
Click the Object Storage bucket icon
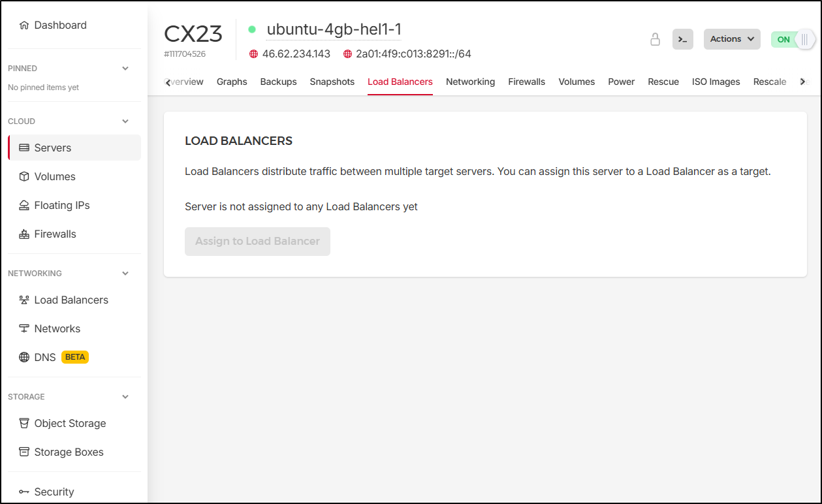24,424
